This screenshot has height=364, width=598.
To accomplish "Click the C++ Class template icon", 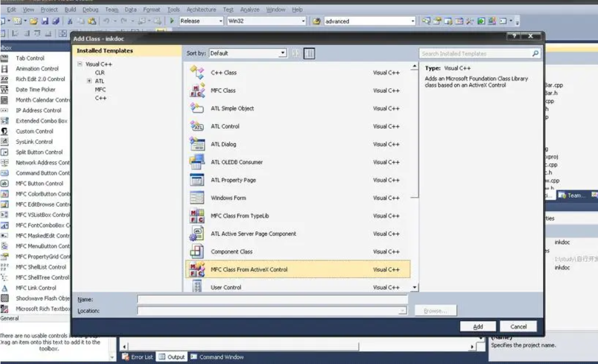I will pos(197,73).
